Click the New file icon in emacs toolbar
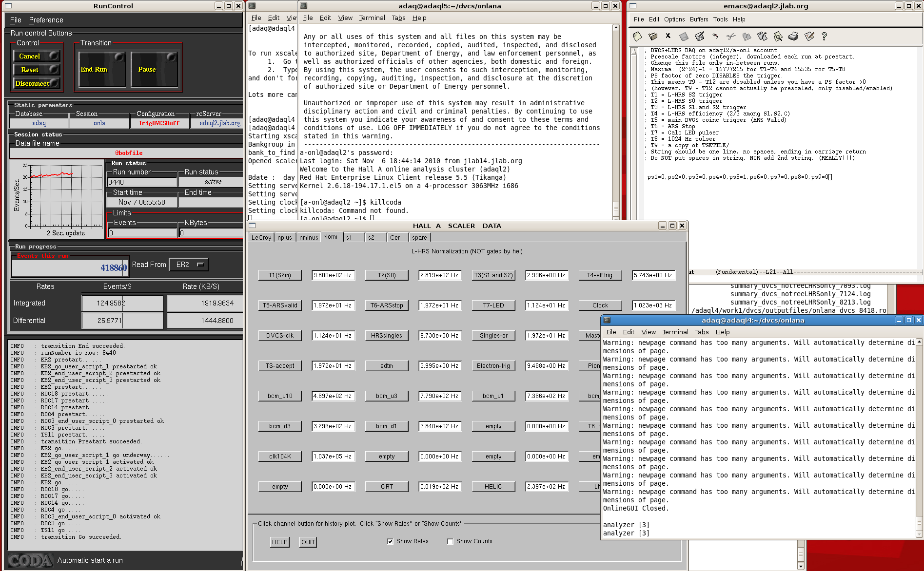 click(637, 37)
